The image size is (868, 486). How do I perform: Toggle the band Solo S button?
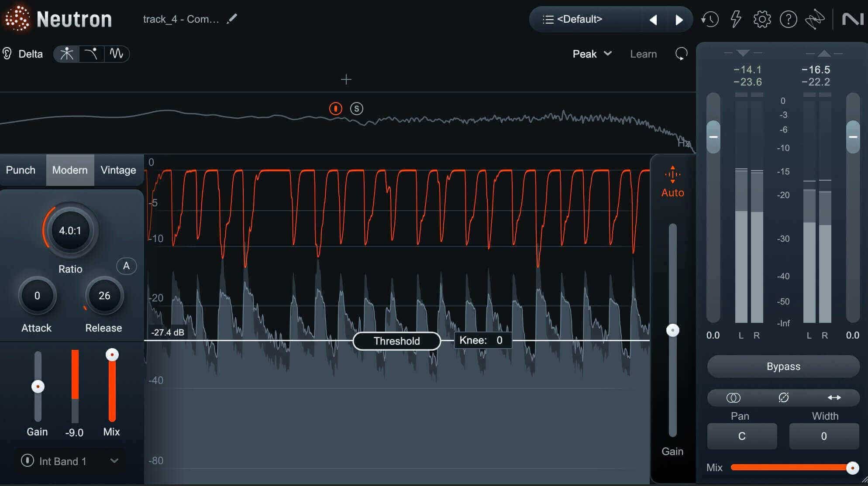pos(356,109)
